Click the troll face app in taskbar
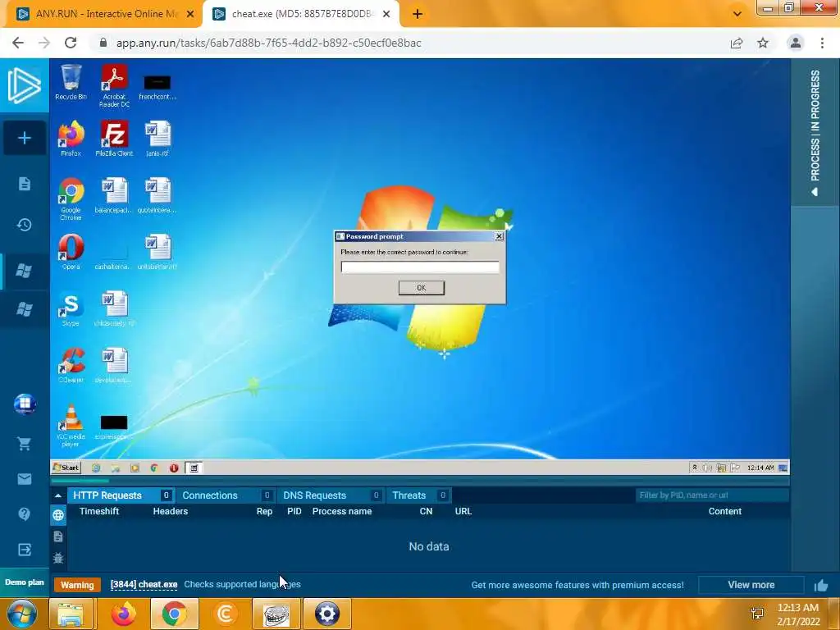The image size is (840, 630). click(276, 614)
